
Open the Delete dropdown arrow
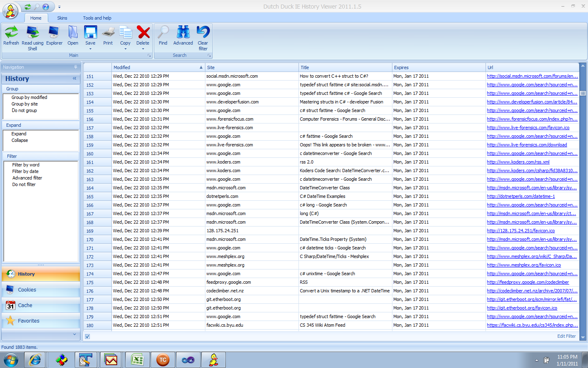click(143, 49)
